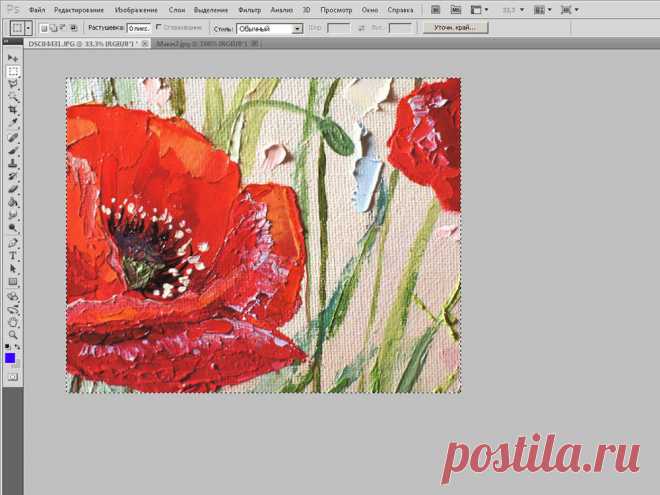Click the Уточн. край button

coord(455,28)
